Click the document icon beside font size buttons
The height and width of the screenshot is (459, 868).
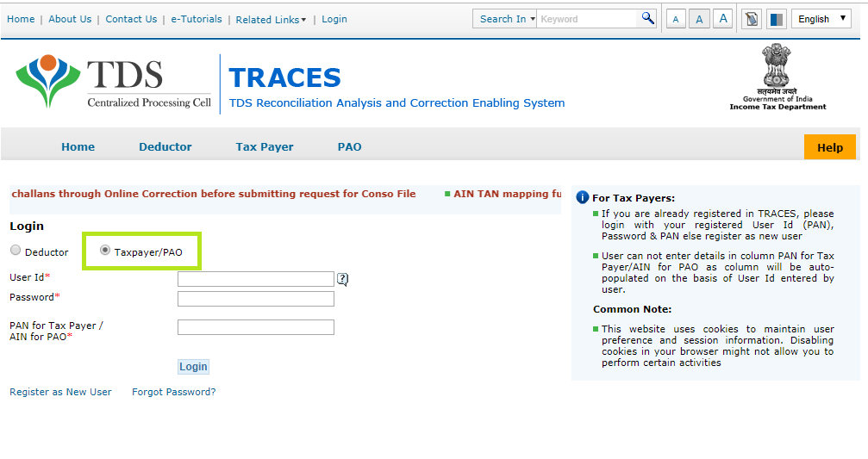751,19
